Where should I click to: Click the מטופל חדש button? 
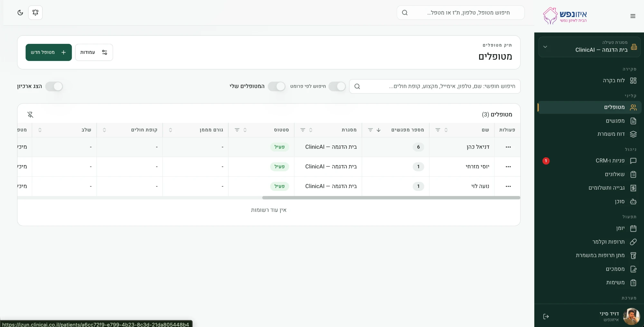point(49,52)
